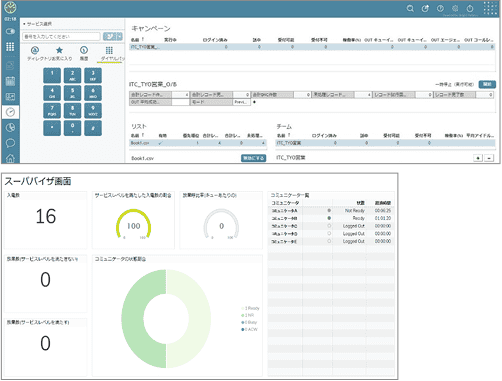Click the ACW legend entry in donut chart
This screenshot has width=502, height=381.
tap(249, 330)
